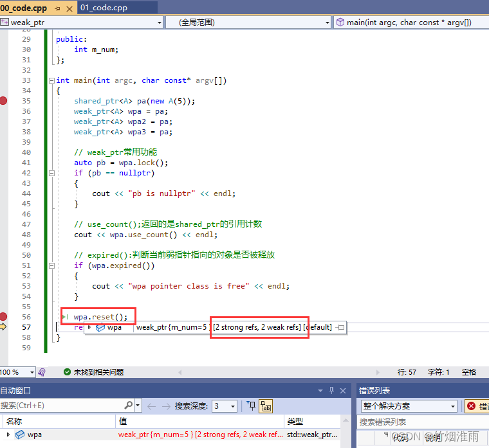
Task: Click the wpa object icon in datatip
Action: click(x=100, y=328)
